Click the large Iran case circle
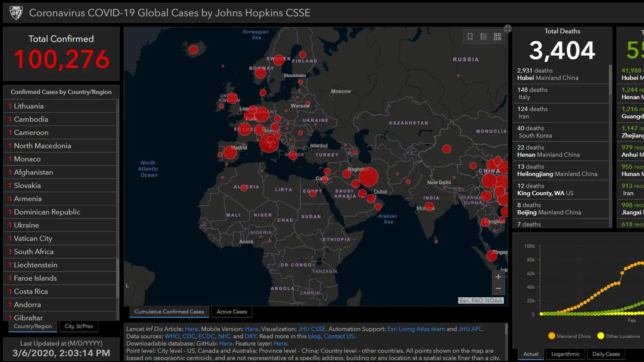Viewport: 644px width, 362px height. [368, 177]
